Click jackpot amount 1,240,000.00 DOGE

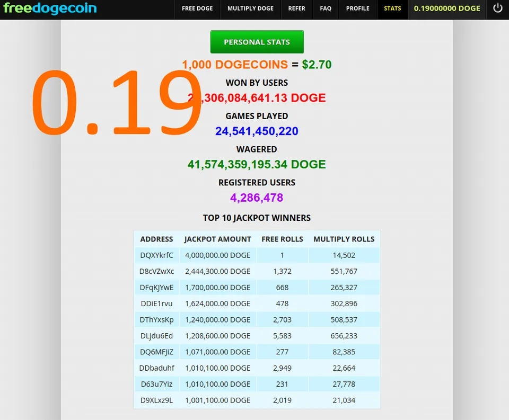[217, 320]
